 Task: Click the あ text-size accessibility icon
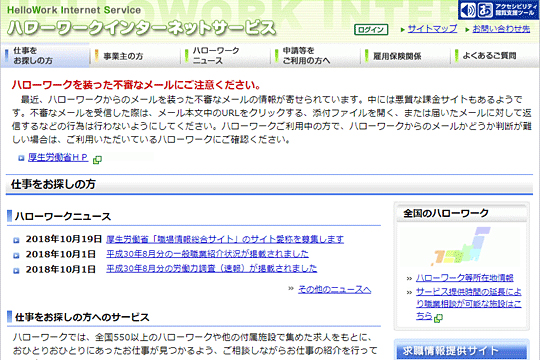click(485, 10)
